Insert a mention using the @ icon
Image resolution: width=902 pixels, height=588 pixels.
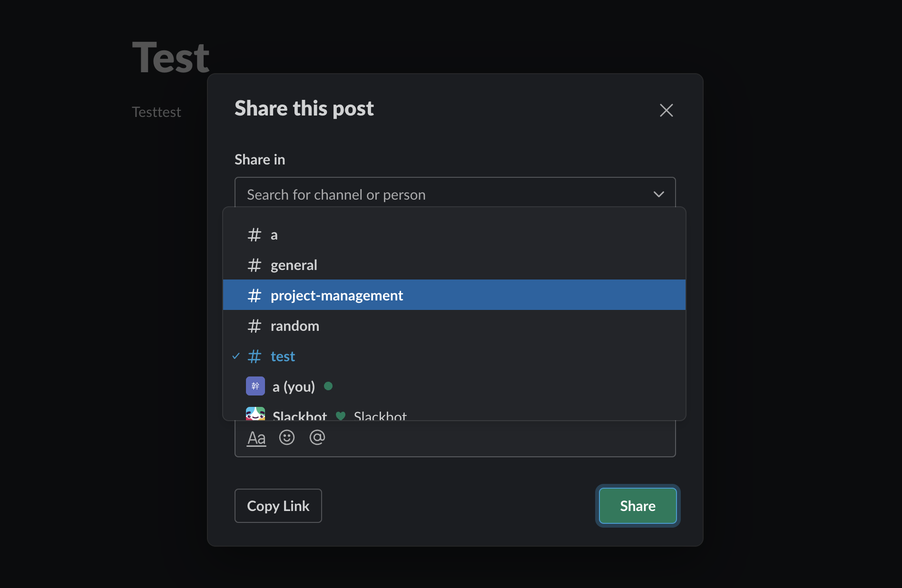(x=317, y=437)
